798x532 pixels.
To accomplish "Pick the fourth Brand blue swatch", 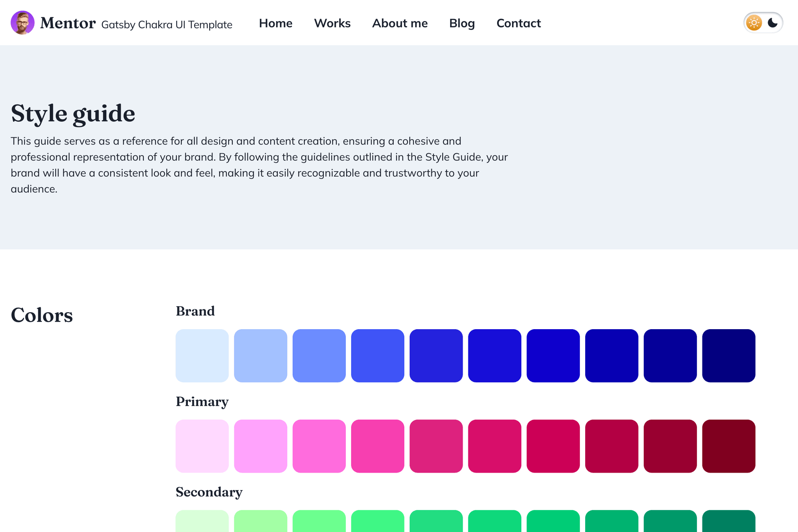I will (377, 356).
